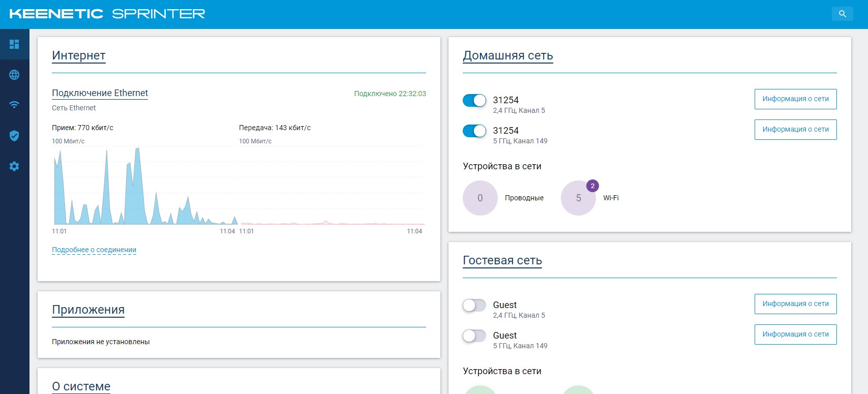Click the 5 ГГц, Канал 149 text under Guest
Viewport: 868px width, 394px height.
pos(520,346)
